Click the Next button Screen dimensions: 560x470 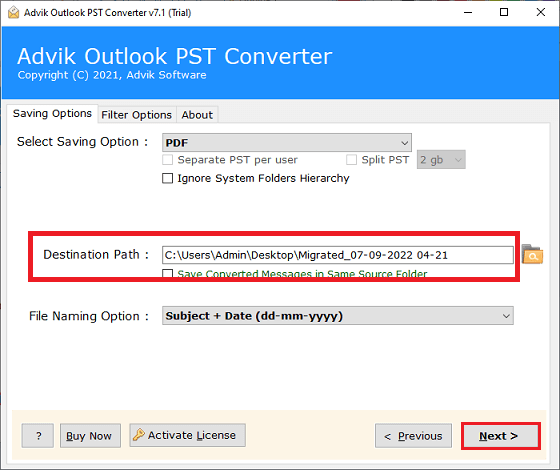(501, 436)
